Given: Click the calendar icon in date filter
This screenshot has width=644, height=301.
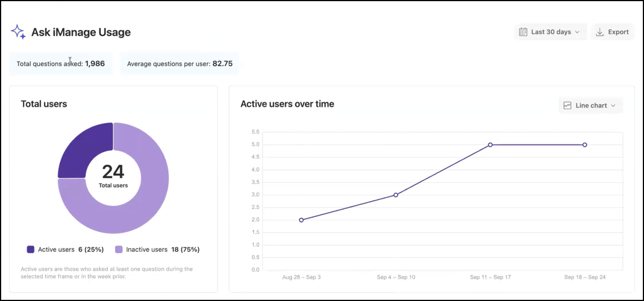Looking at the screenshot, I should pos(523,32).
